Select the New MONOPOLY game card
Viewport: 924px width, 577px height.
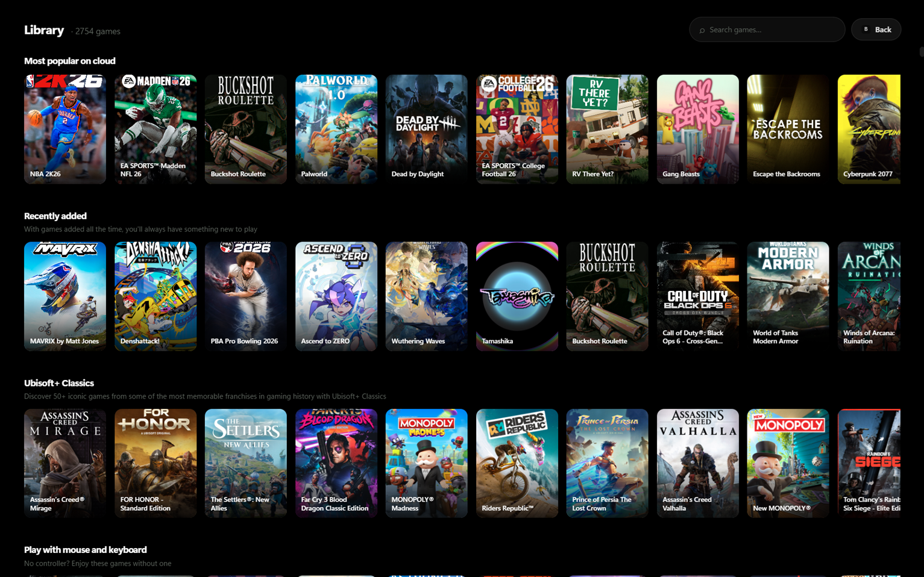click(788, 463)
